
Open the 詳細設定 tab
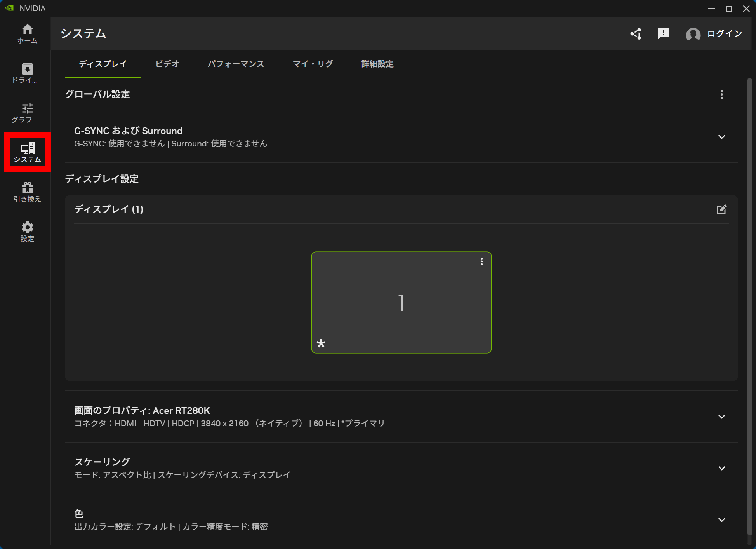tap(377, 64)
